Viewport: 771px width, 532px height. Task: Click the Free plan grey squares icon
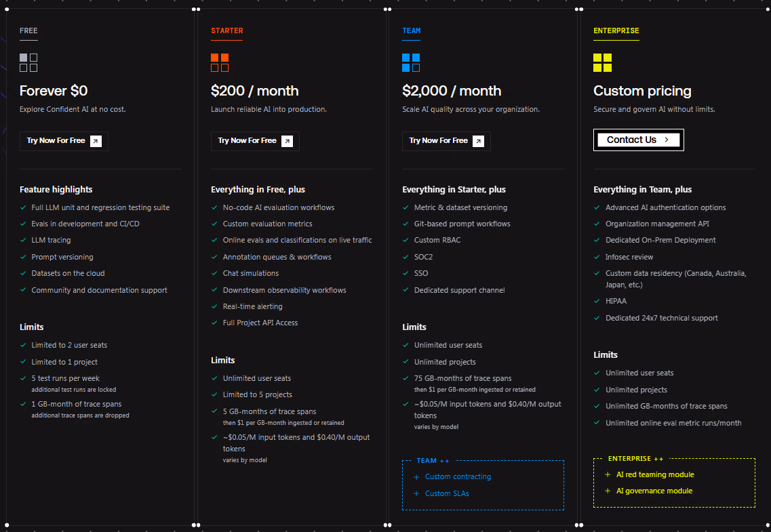point(28,63)
